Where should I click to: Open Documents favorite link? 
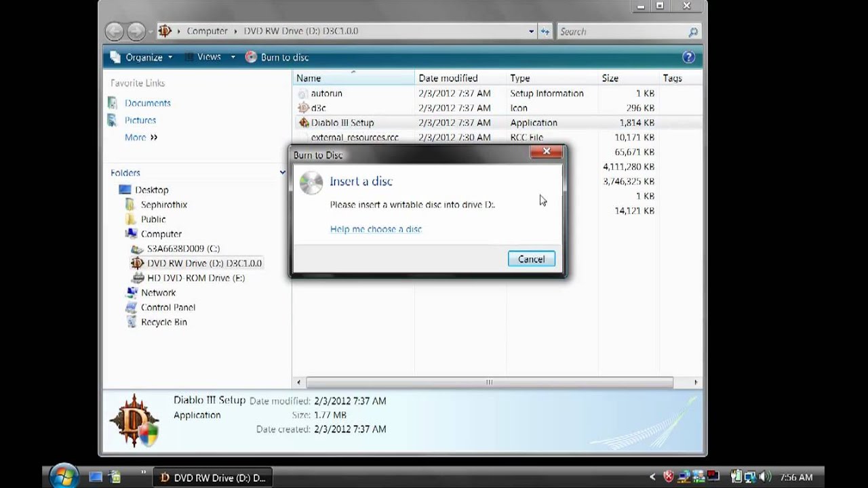(147, 103)
